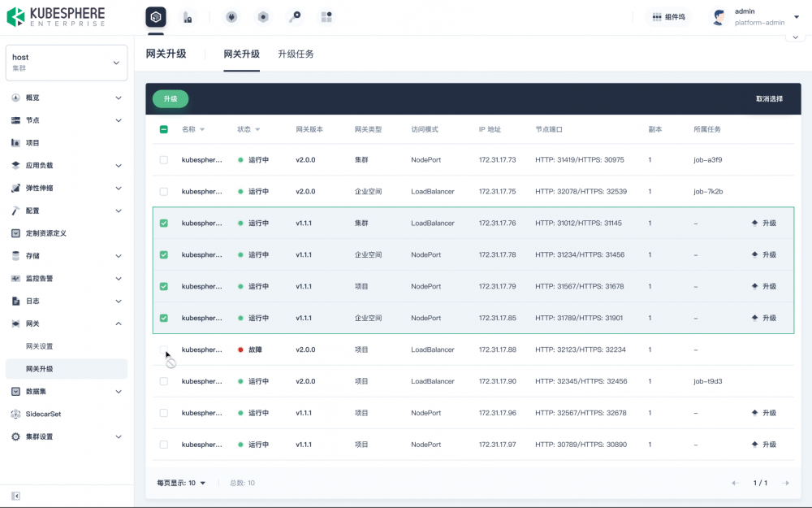This screenshot has width=812, height=508.
Task: Click the admin user avatar
Action: pos(719,17)
